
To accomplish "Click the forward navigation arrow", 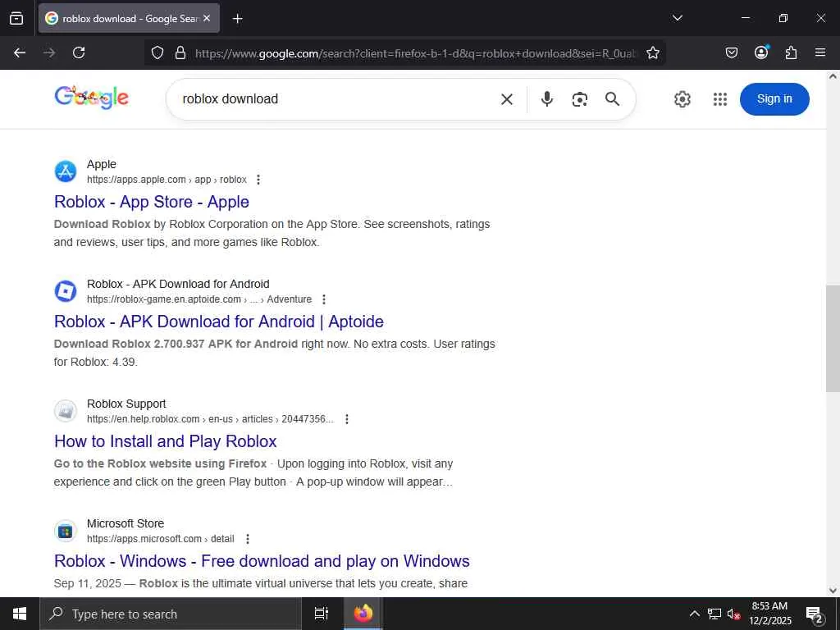I will click(49, 52).
